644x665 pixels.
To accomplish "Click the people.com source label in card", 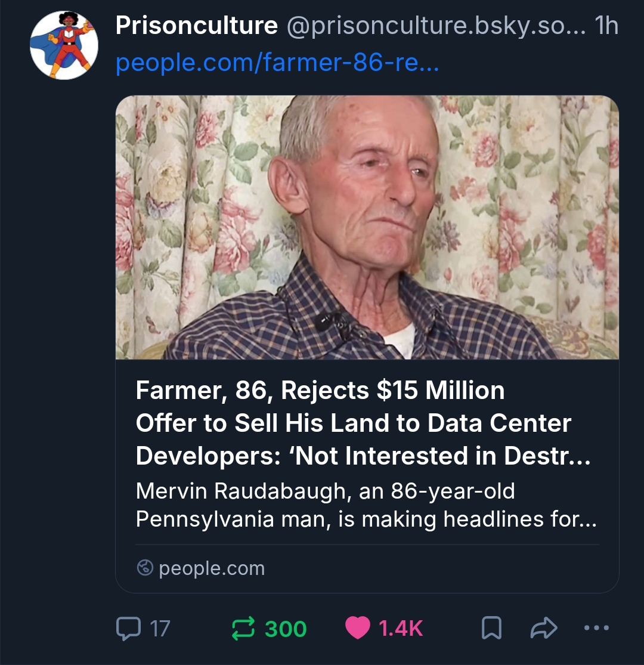I will tap(212, 568).
